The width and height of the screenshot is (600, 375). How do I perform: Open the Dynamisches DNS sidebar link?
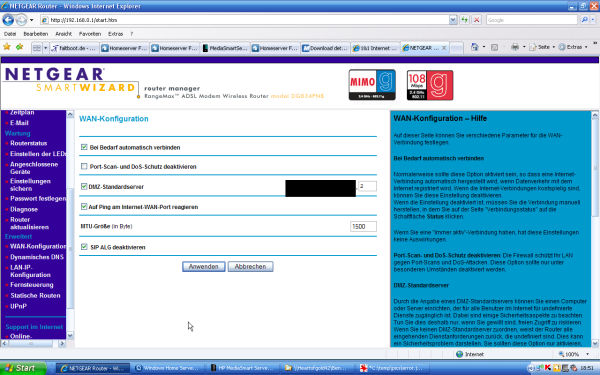tap(37, 257)
